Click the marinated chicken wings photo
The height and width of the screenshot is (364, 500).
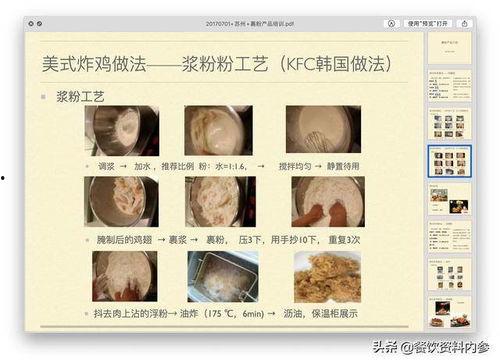coord(121,202)
